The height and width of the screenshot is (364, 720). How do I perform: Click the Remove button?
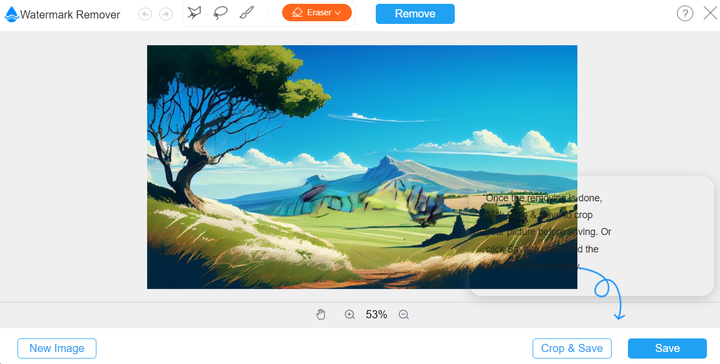click(x=415, y=14)
